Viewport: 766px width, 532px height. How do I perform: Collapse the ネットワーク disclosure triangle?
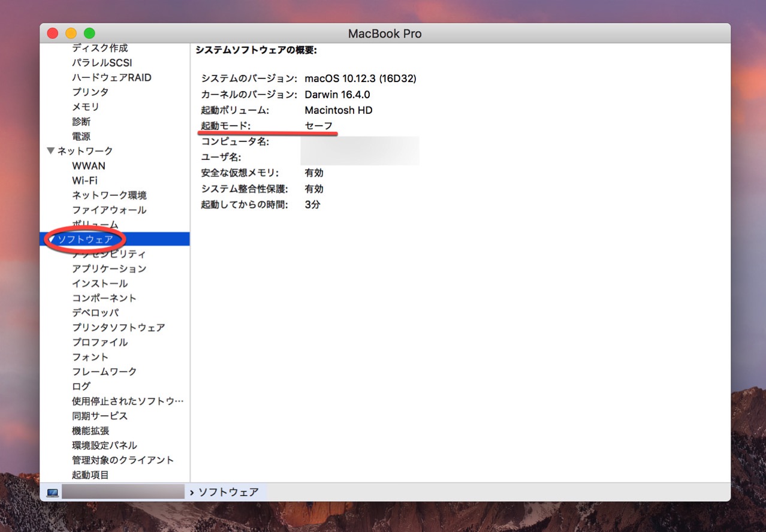(51, 151)
